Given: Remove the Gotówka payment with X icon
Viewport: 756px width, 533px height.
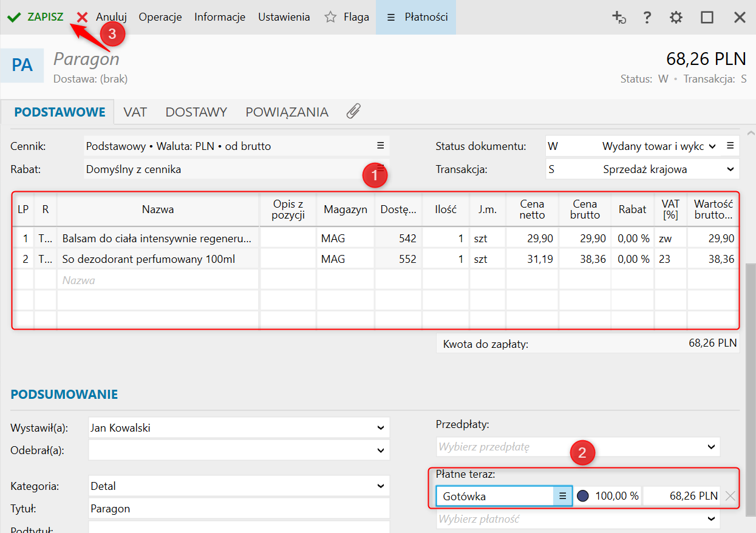Looking at the screenshot, I should pos(730,496).
